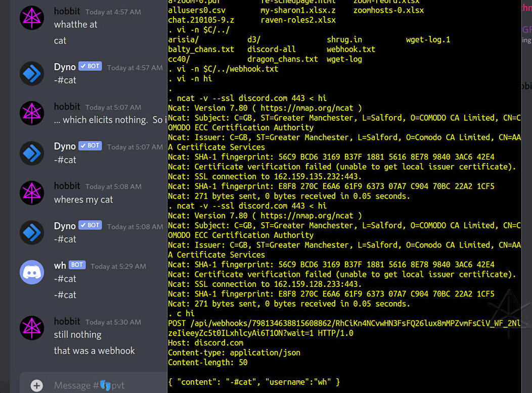
Task: Click the wh webhook Discord logo avatar
Action: (x=32, y=272)
